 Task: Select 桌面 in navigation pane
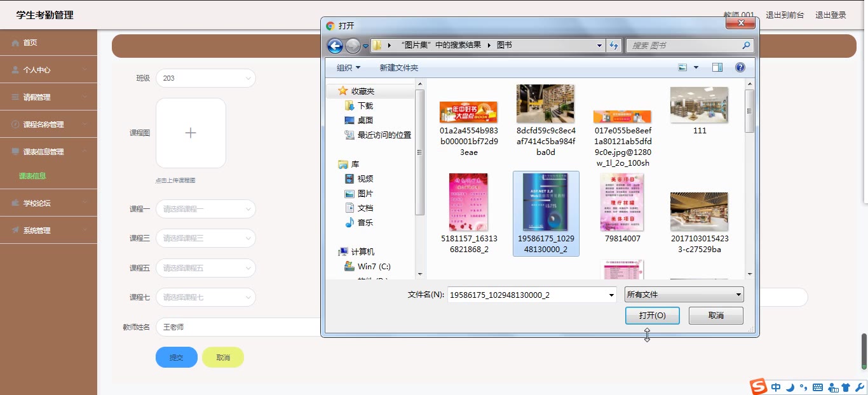359,120
